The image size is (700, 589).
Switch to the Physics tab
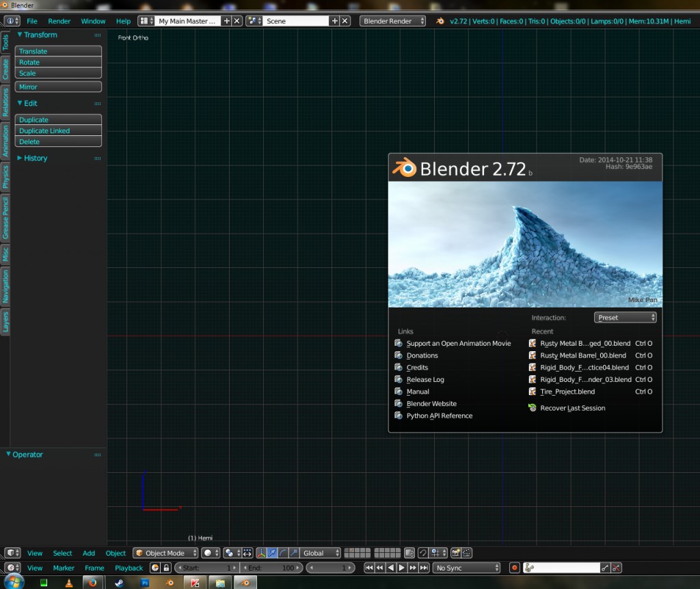(5, 176)
